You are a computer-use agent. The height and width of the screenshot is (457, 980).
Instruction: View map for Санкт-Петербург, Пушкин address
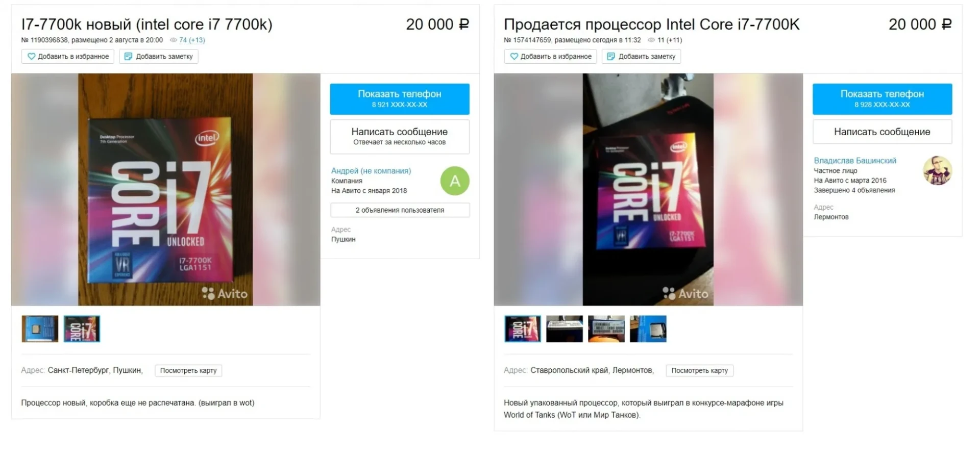[188, 370]
